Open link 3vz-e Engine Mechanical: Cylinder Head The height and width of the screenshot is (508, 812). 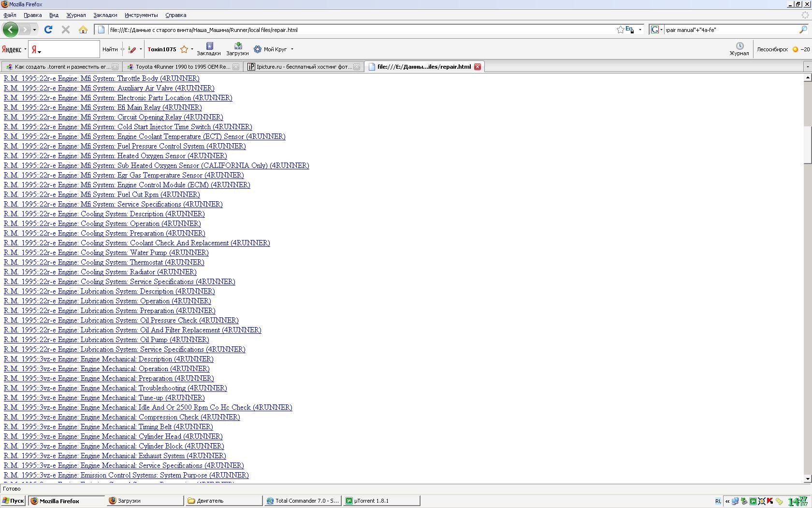point(113,436)
